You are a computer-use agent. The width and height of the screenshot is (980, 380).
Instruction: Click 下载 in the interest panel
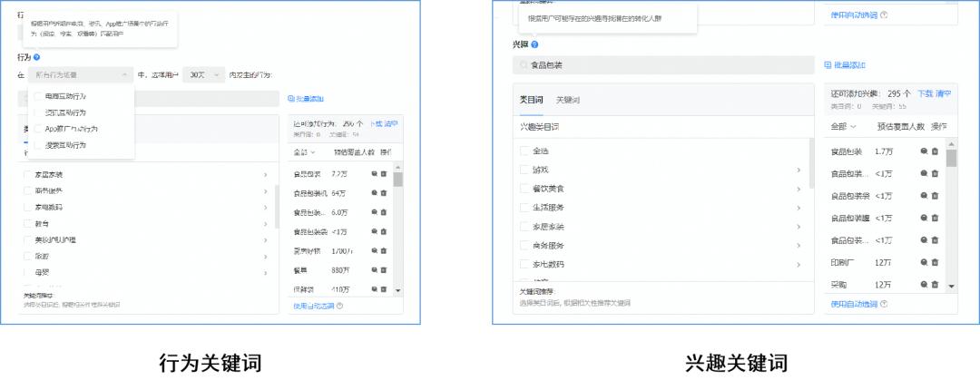(925, 93)
